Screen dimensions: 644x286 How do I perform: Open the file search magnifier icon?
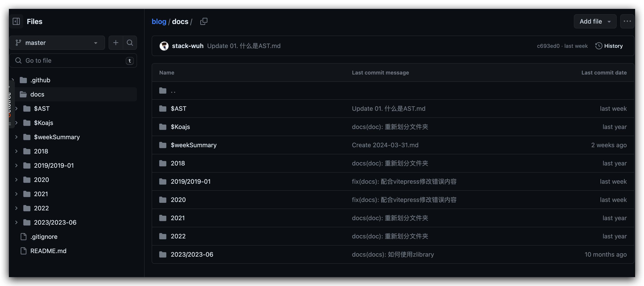point(130,43)
